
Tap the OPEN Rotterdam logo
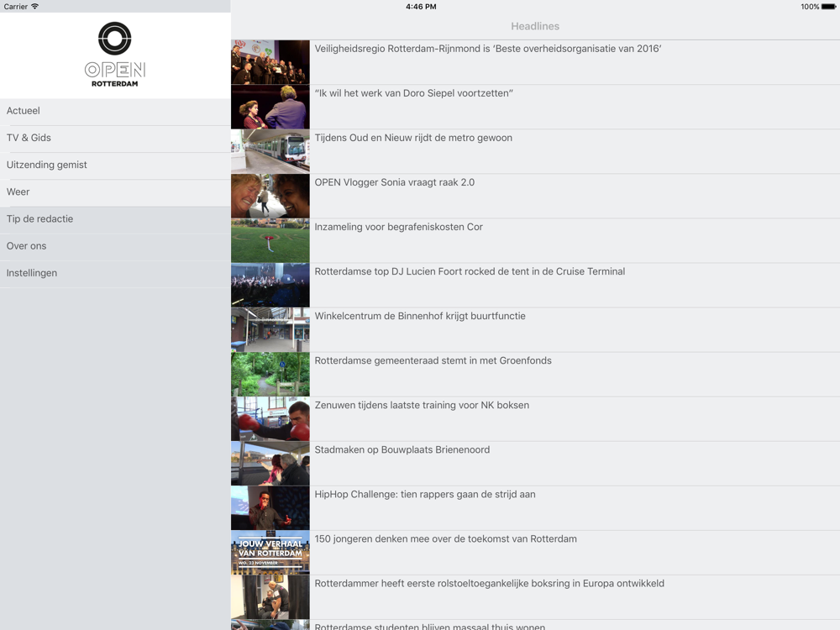[114, 55]
